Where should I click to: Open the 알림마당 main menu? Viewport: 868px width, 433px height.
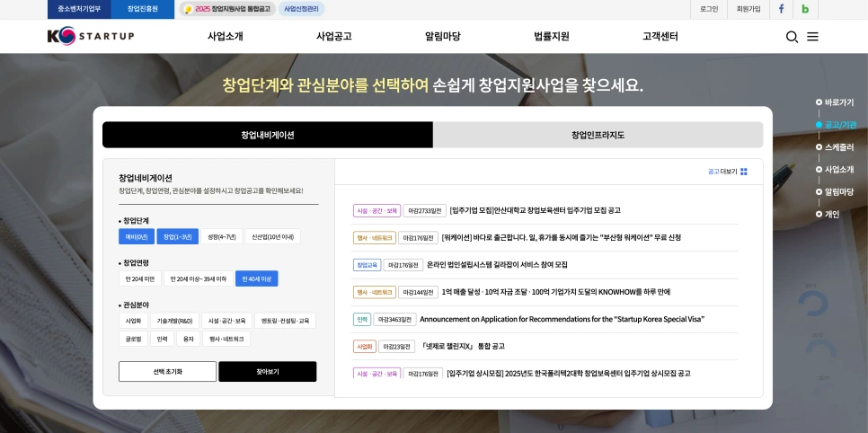tap(443, 37)
